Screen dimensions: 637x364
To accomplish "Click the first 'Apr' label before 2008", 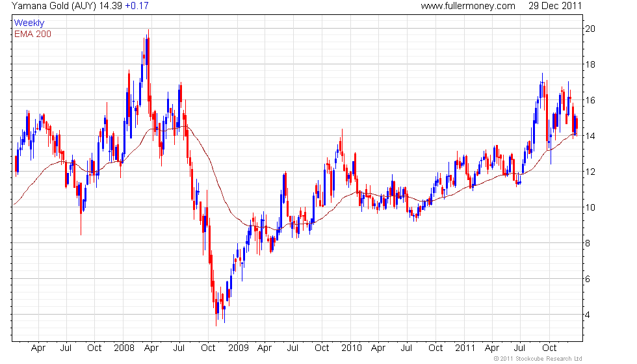I will (x=38, y=348).
